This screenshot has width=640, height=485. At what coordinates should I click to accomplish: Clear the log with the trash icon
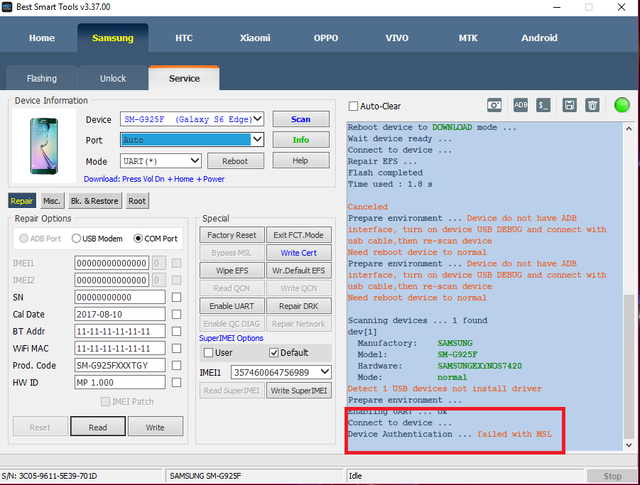[x=592, y=105]
